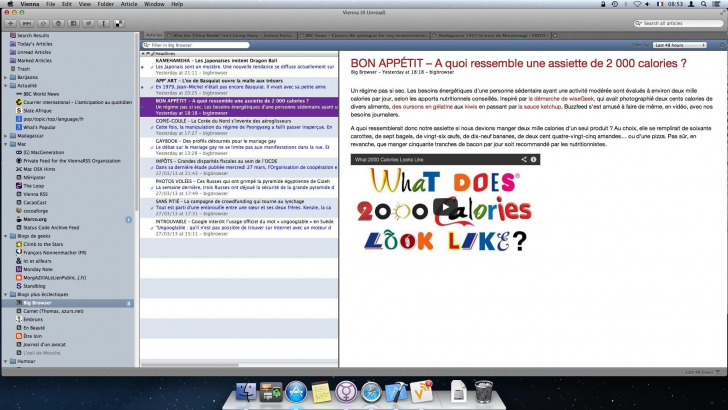Image resolution: width=728 pixels, height=410 pixels.
Task: Select the GAYBOOK article row
Action: [x=239, y=147]
